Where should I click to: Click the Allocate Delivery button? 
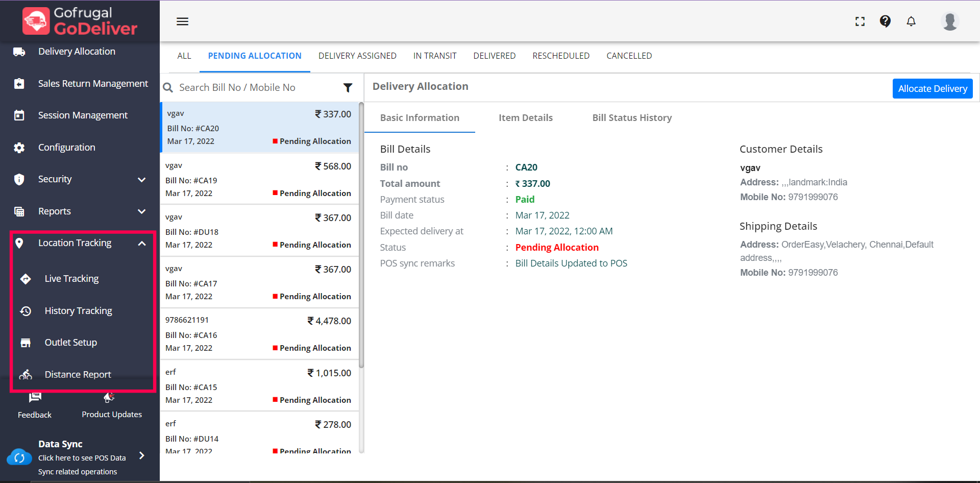tap(932, 88)
